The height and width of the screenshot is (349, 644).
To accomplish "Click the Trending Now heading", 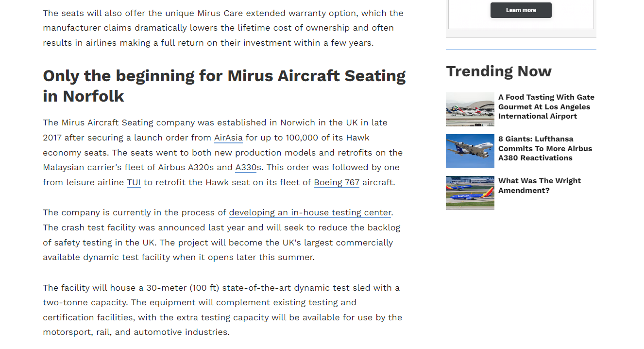I will pyautogui.click(x=499, y=71).
